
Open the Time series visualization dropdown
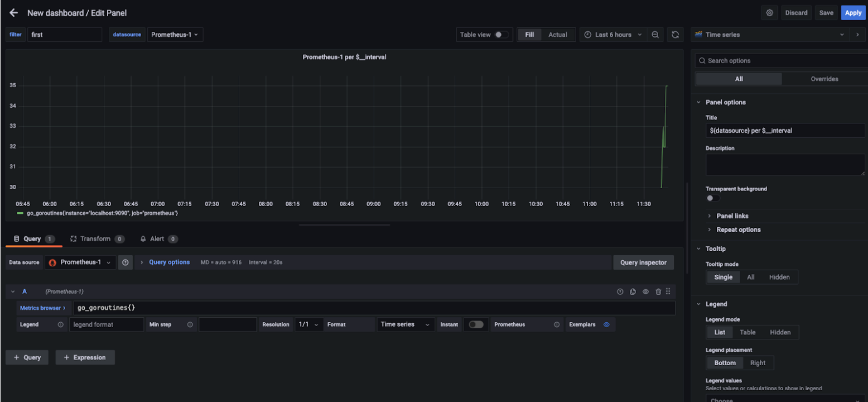tap(770, 35)
